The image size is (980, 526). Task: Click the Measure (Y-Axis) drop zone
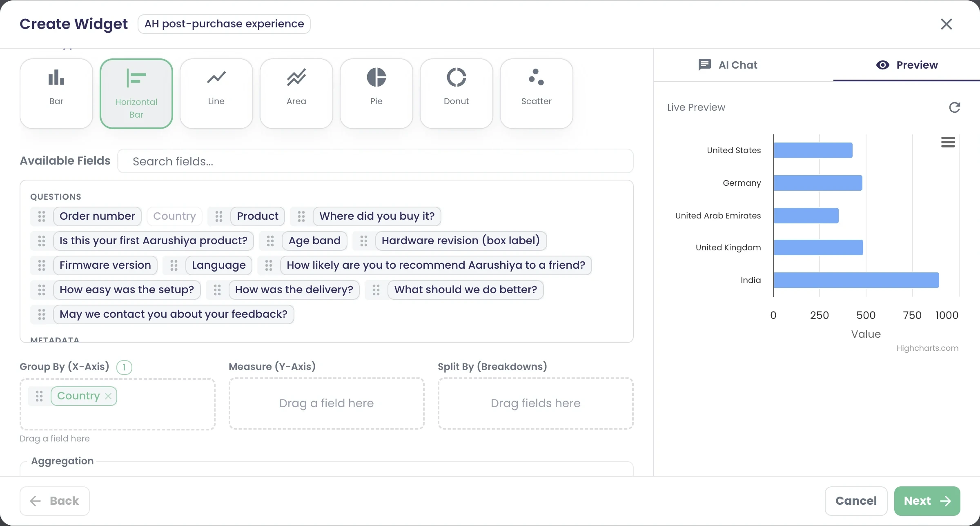327,403
